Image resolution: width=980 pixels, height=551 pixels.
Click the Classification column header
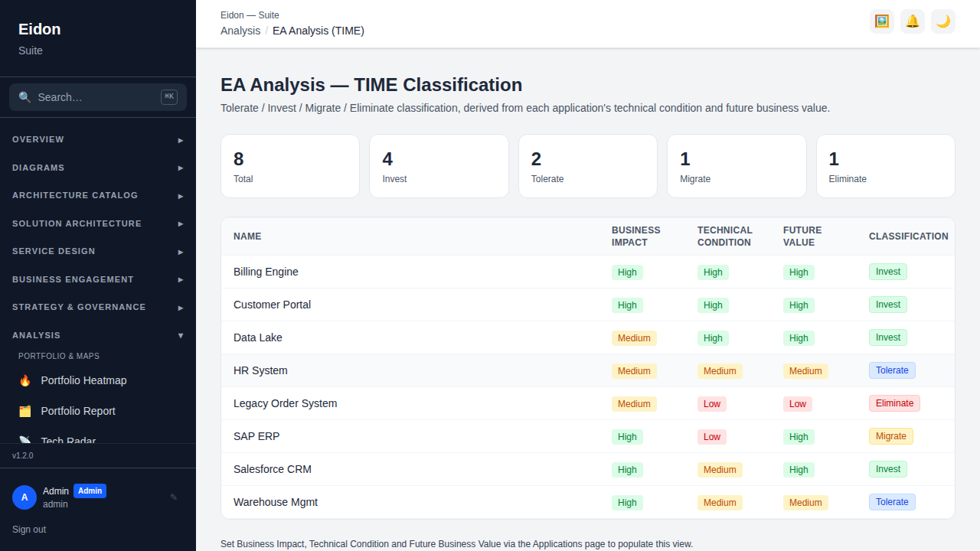coord(909,236)
